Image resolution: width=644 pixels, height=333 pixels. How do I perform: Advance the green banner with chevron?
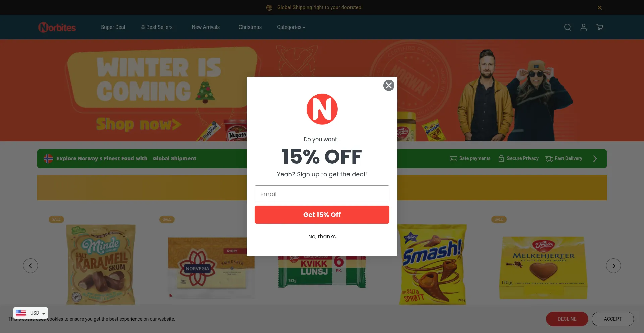(x=595, y=159)
